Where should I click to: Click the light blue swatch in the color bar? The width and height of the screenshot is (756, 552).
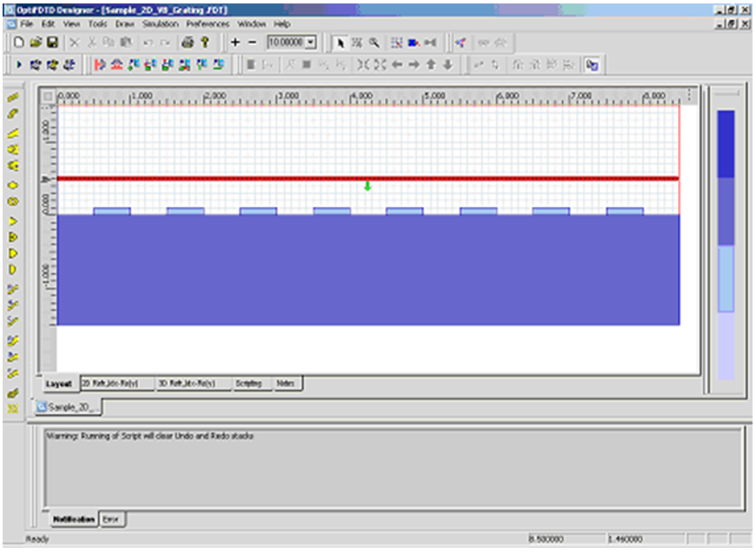(x=726, y=278)
